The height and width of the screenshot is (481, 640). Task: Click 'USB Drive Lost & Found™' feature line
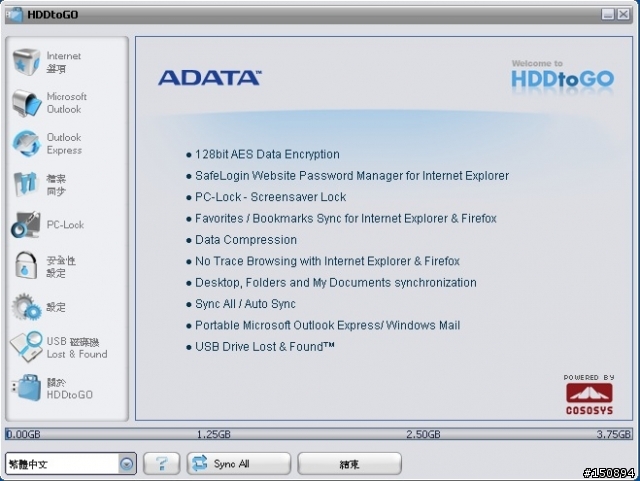pyautogui.click(x=264, y=347)
